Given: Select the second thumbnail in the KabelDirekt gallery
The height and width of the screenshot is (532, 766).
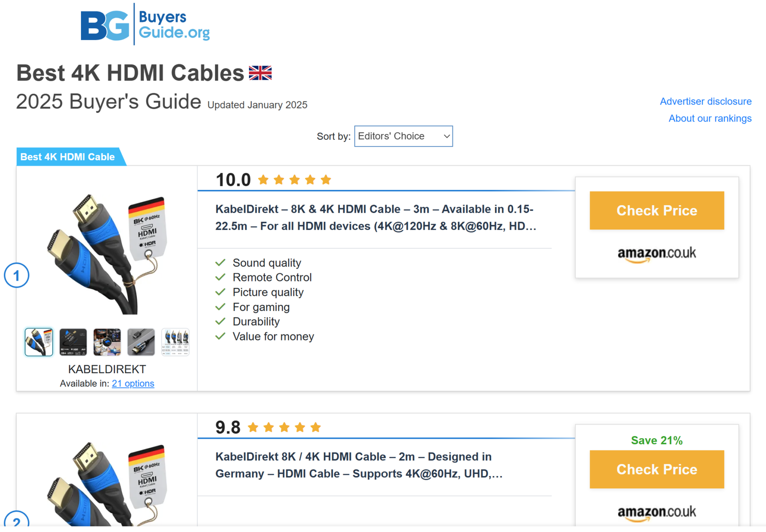Looking at the screenshot, I should tap(73, 342).
